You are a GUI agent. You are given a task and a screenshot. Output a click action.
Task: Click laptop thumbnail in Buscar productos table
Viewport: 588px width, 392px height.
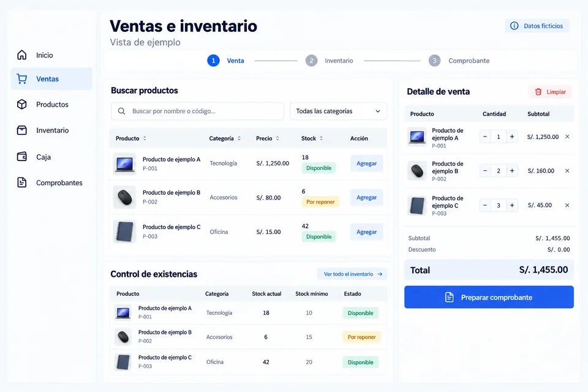[x=124, y=164]
